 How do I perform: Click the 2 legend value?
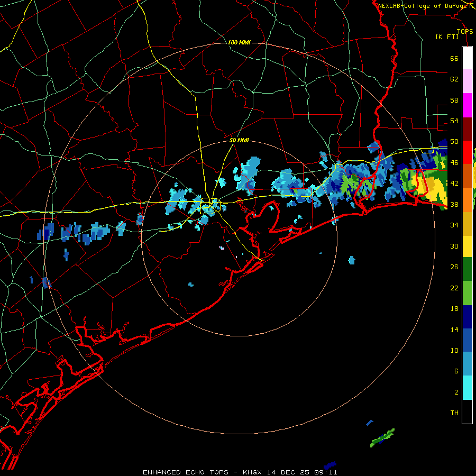pos(456,392)
